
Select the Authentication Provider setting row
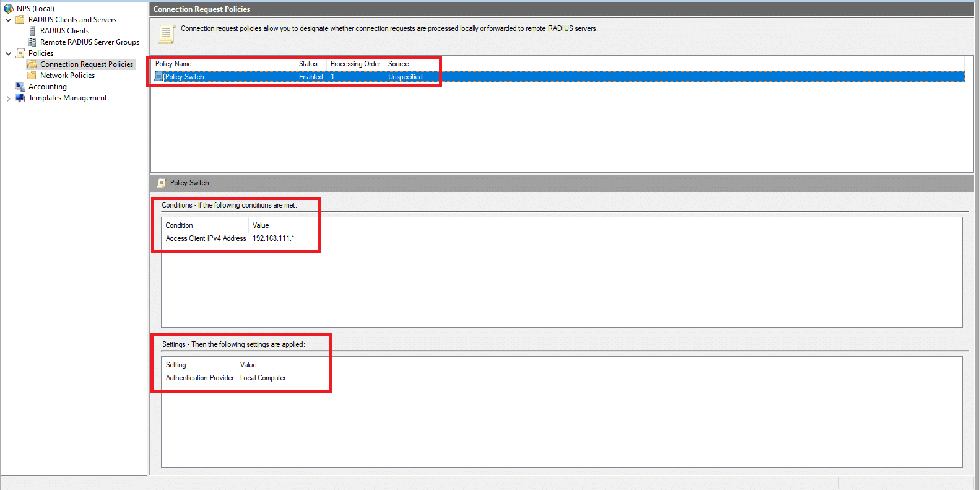pyautogui.click(x=199, y=378)
